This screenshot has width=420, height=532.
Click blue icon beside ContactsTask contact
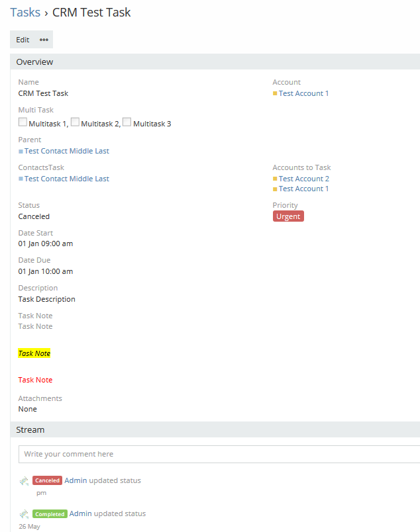pyautogui.click(x=21, y=179)
